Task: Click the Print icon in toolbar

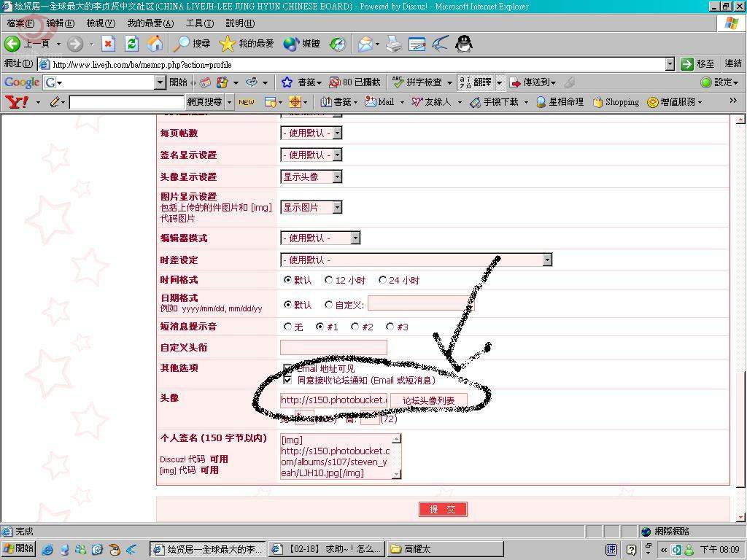Action: coord(393,44)
